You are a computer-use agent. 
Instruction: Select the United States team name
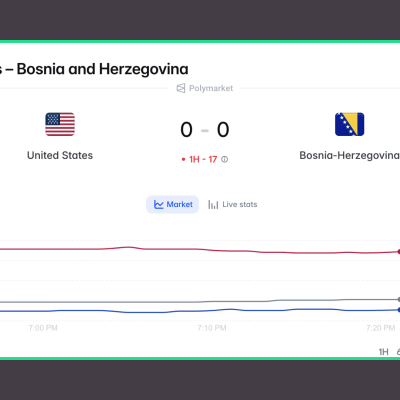(x=60, y=155)
